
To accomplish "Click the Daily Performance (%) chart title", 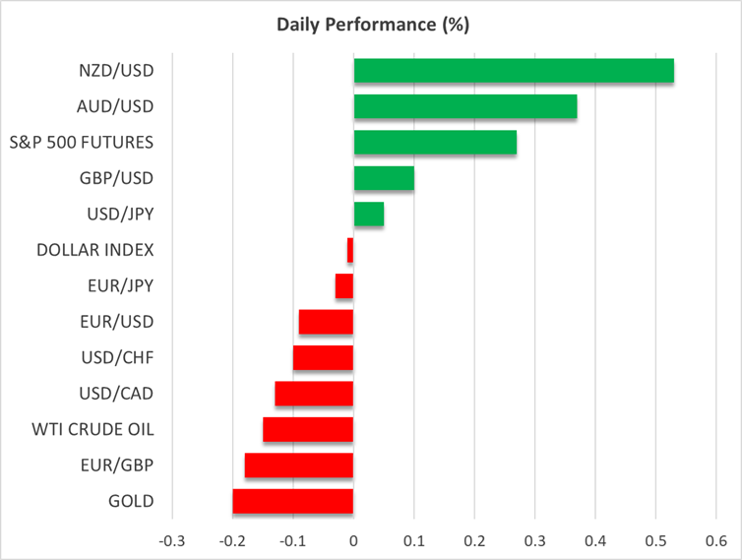I will tap(371, 26).
